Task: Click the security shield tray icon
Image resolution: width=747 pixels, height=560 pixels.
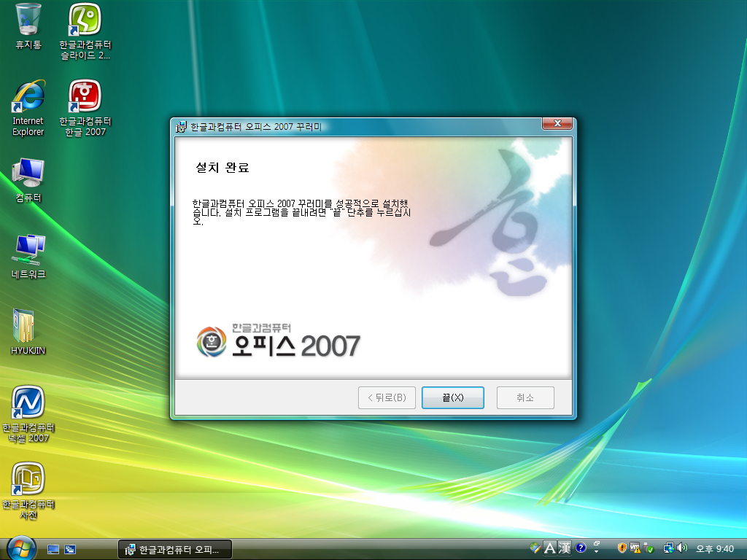Action: tap(622, 548)
